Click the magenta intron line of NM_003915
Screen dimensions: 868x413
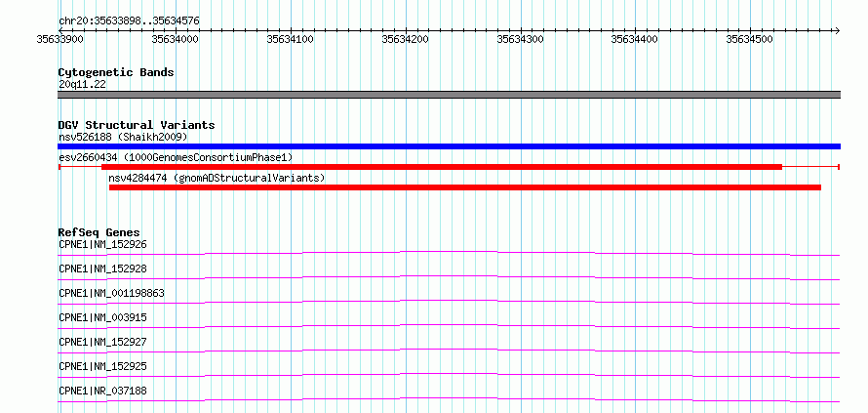tap(449, 325)
